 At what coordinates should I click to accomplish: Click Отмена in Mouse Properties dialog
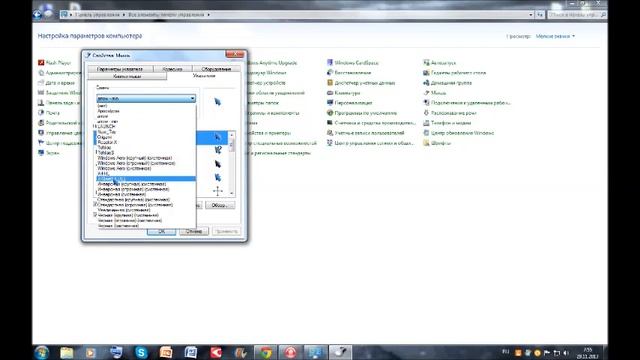(194, 231)
